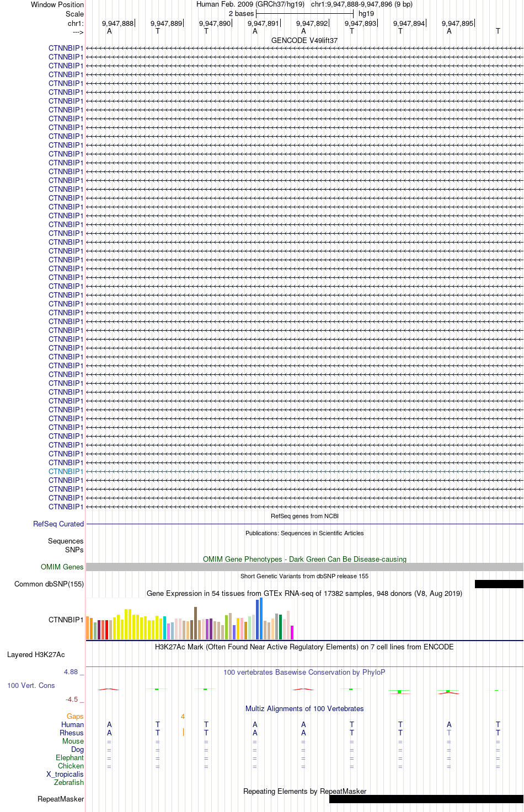This screenshot has width=524, height=812.
Task: Click the 2 bases scale bar
Action: [x=304, y=13]
